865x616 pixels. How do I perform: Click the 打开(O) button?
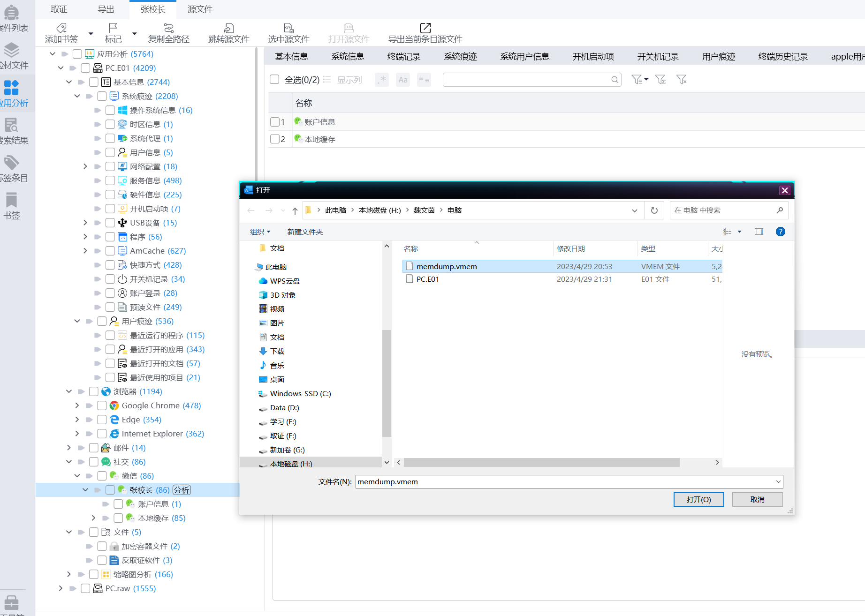click(698, 500)
